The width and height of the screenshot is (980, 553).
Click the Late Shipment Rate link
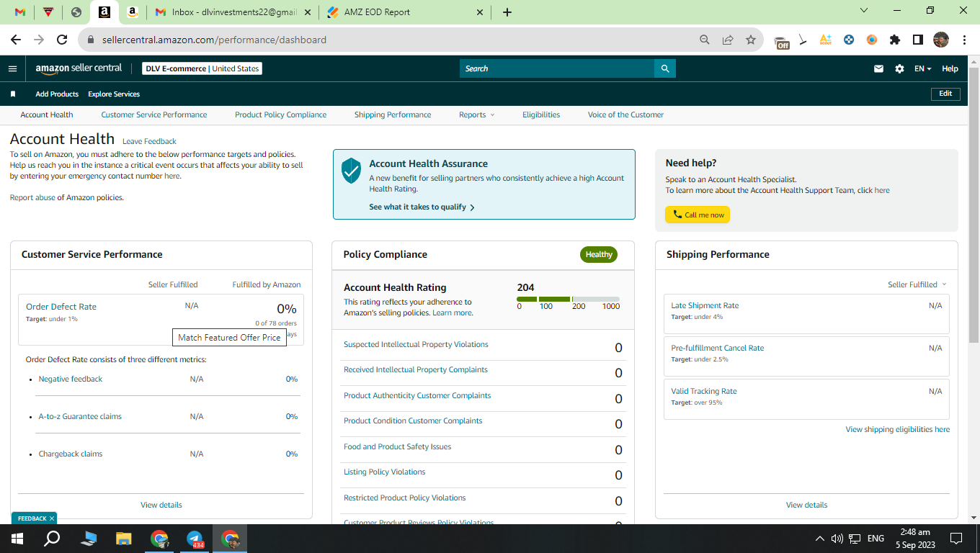705,305
